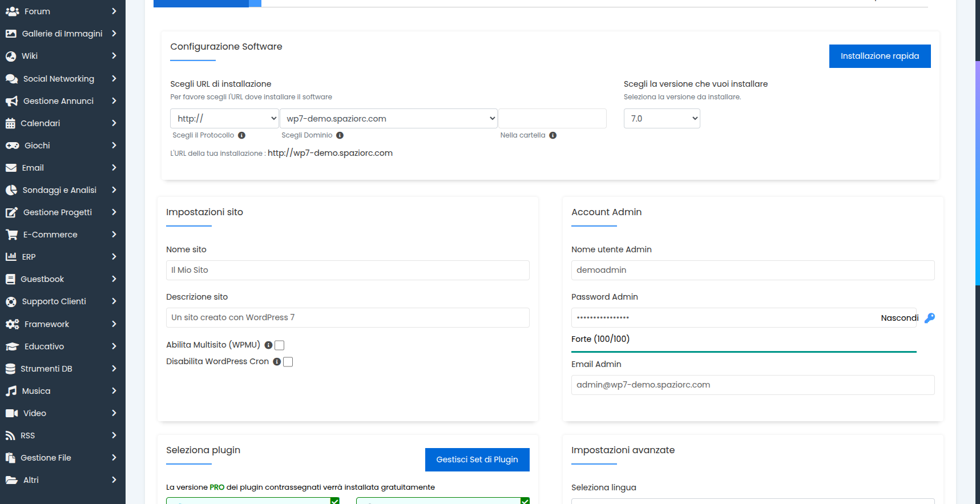Click the Musica note icon
The height and width of the screenshot is (504, 980).
(11, 391)
